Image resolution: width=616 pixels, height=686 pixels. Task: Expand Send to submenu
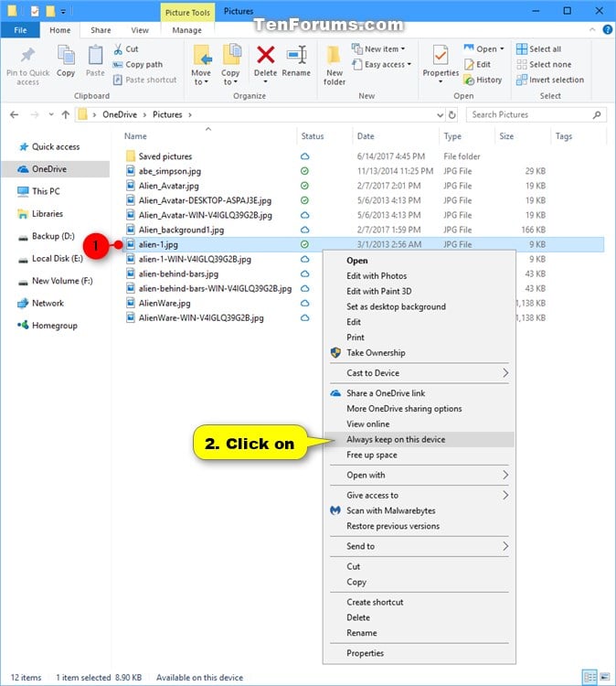tap(505, 546)
